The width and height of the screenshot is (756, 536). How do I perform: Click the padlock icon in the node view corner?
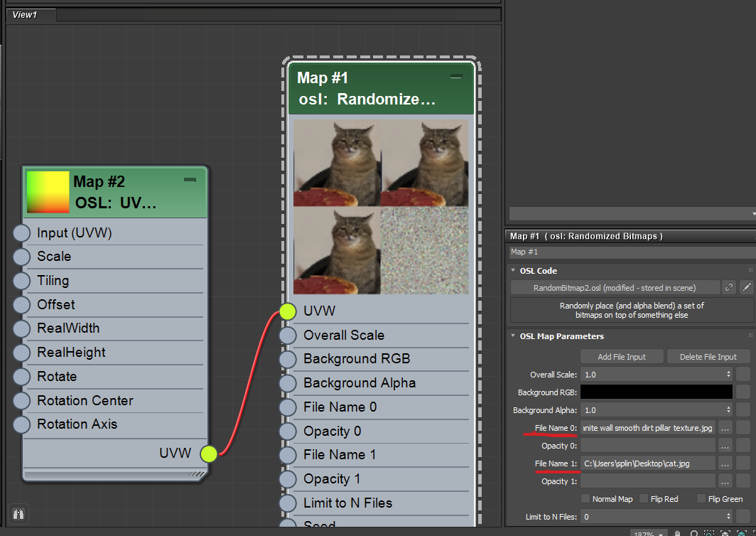[18, 513]
